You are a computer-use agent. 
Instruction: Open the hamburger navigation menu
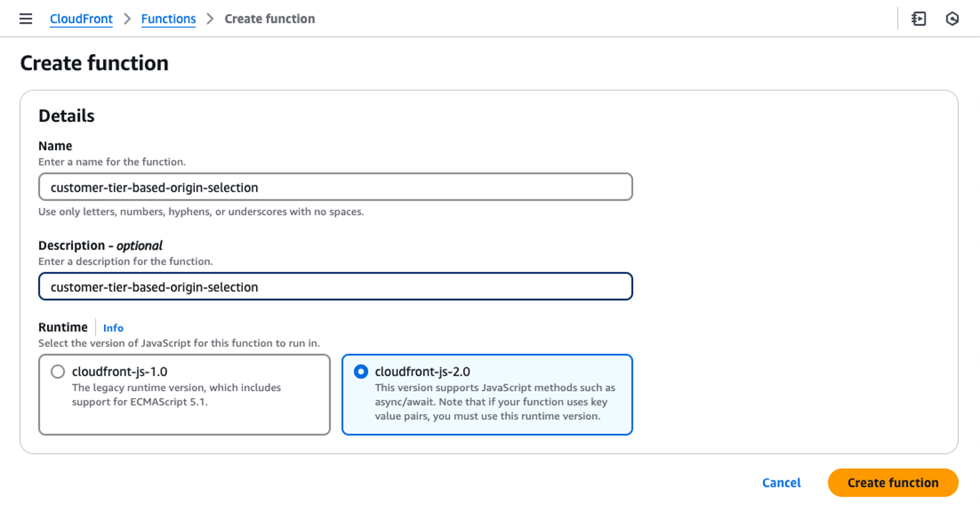tap(26, 19)
